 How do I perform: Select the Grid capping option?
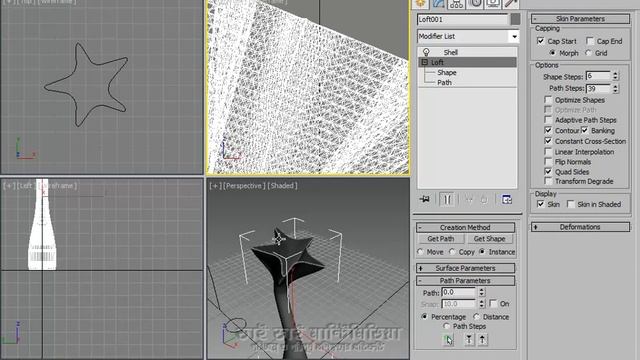tap(588, 53)
